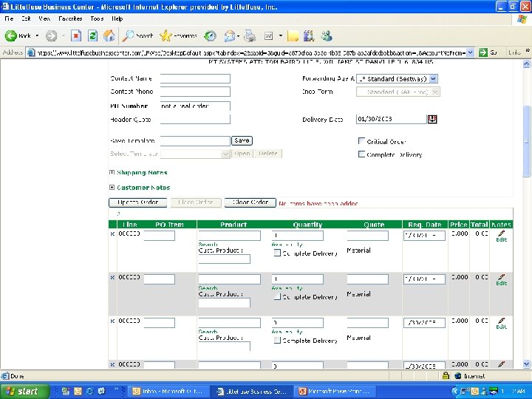
Task: Open the Help menu
Action: (117, 18)
